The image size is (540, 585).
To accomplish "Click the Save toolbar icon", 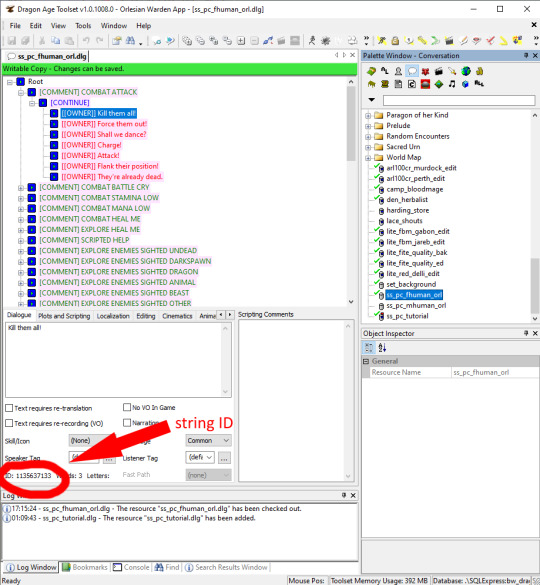I will pos(12,41).
